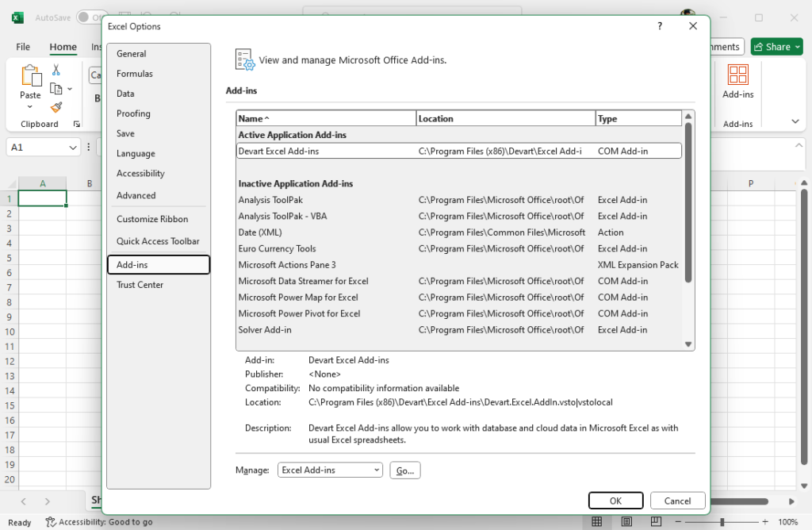This screenshot has width=812, height=530.
Task: Click the Accessibility checker status icon
Action: [x=50, y=522]
